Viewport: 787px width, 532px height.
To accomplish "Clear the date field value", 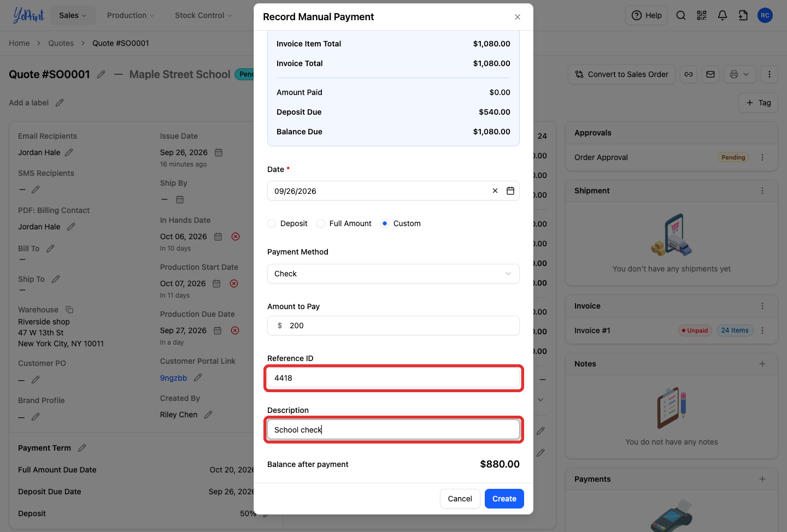I will [495, 191].
